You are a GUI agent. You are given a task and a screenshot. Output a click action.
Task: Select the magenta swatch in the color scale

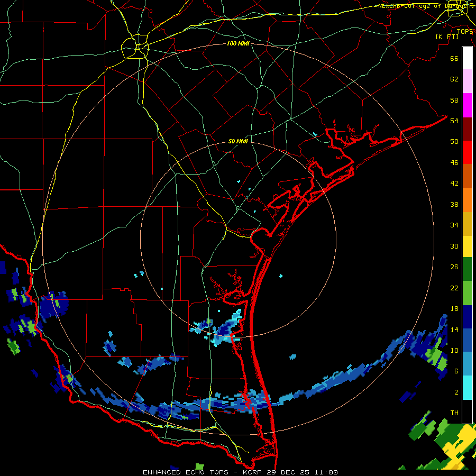[467, 105]
